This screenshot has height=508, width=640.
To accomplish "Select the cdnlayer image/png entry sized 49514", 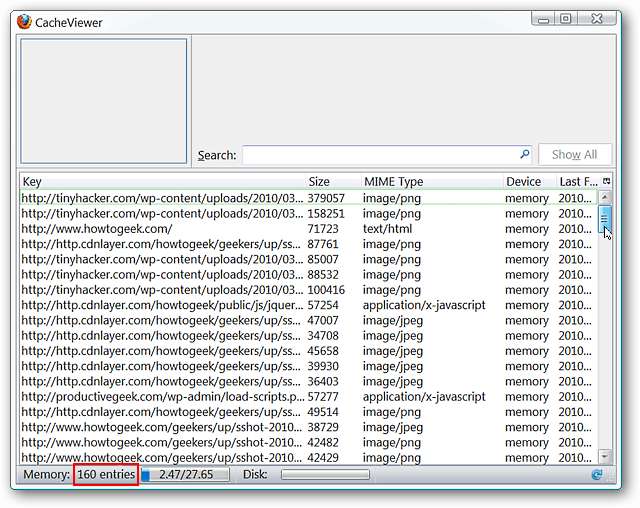I will 309,412.
